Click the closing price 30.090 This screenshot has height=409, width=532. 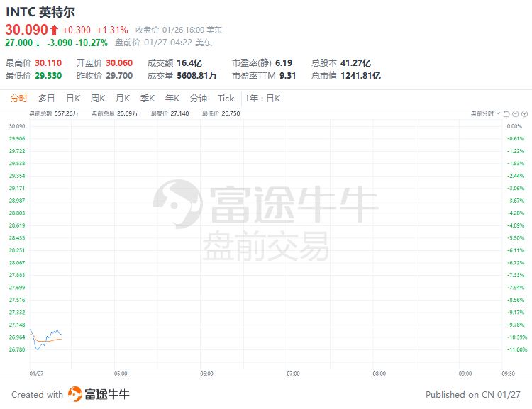(x=26, y=30)
